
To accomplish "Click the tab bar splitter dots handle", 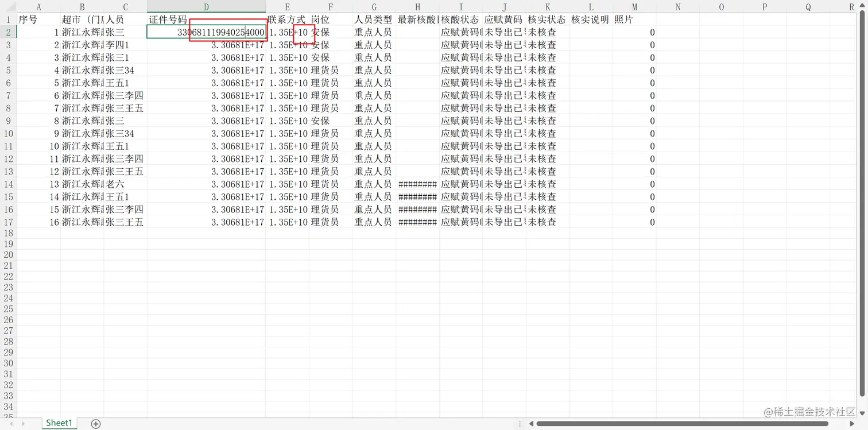I will tap(520, 424).
